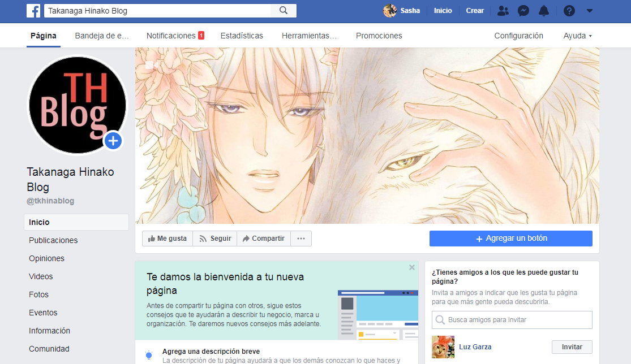Open the Messenger icon
The image size is (631, 364).
click(523, 11)
